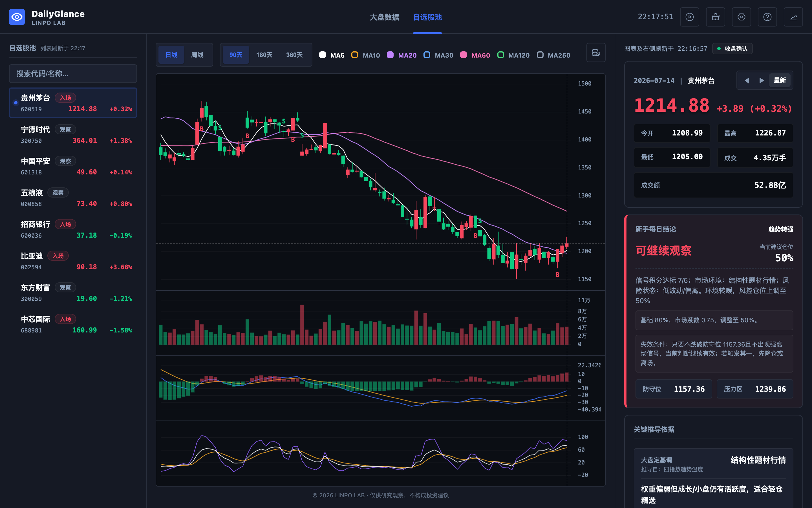
Task: Jump to 最新 date
Action: 780,80
